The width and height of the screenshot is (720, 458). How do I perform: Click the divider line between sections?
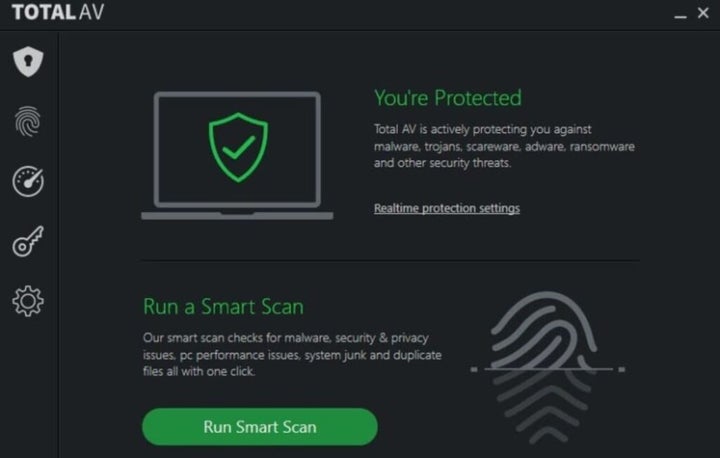[390, 261]
